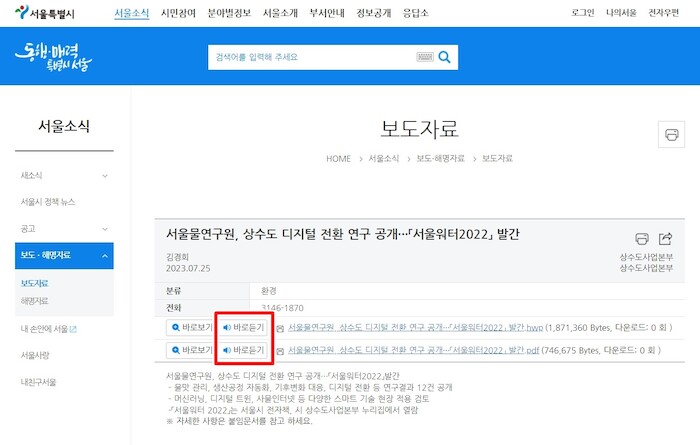Click the small print icon on the article header
The width and height of the screenshot is (700, 445).
coord(642,239)
